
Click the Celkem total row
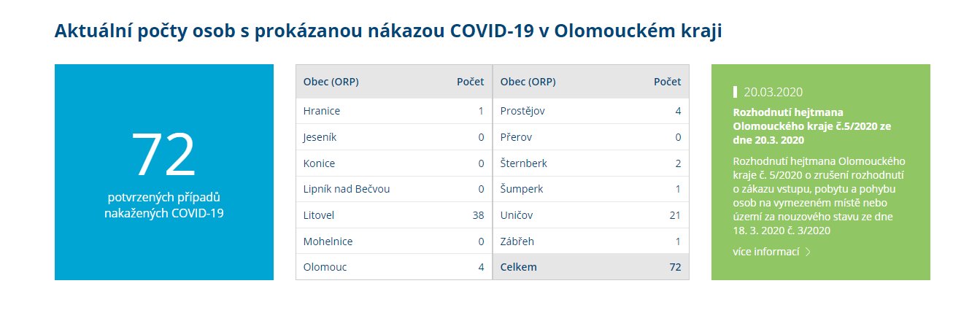click(591, 267)
